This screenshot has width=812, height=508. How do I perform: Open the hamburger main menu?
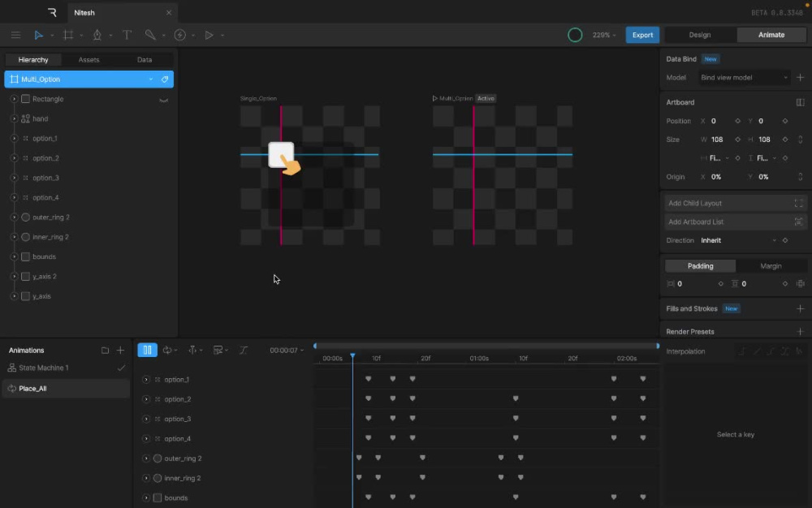(x=15, y=35)
